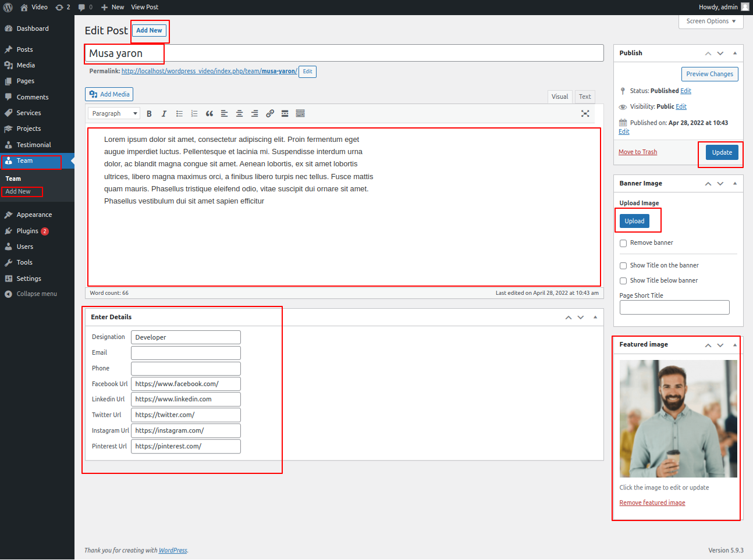Screen dimensions: 753x560
Task: Enable Show Title on the banner
Action: (623, 266)
